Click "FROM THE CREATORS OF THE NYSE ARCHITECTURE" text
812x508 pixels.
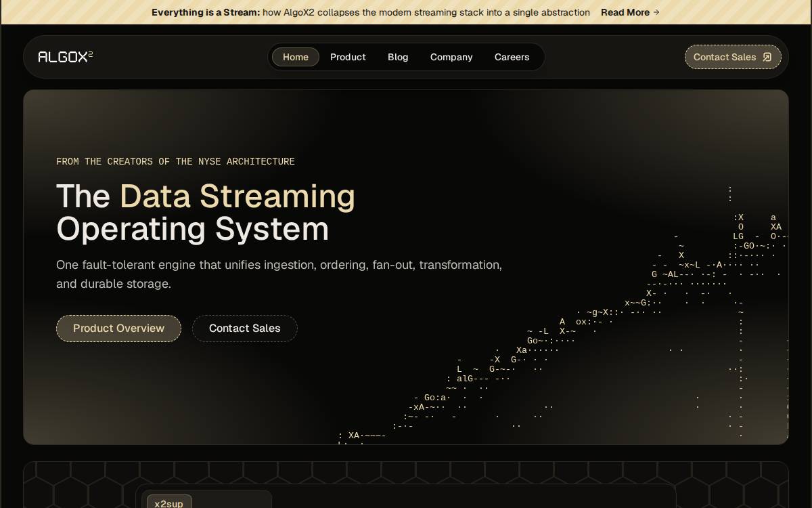pyautogui.click(x=175, y=161)
